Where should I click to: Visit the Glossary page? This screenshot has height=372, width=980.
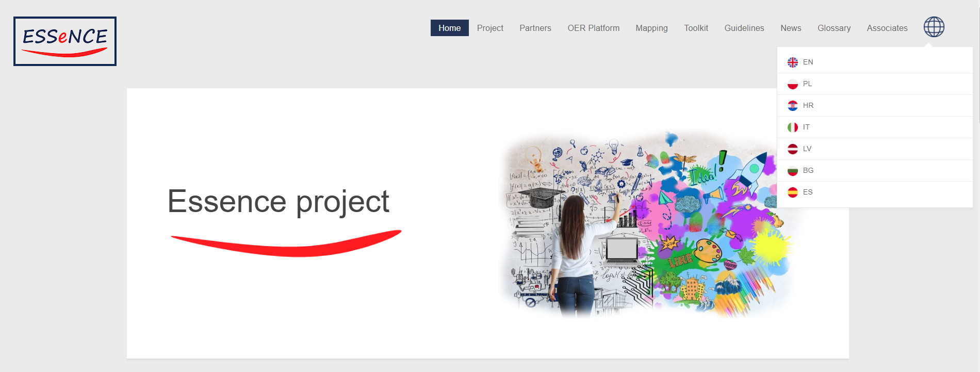coord(834,28)
